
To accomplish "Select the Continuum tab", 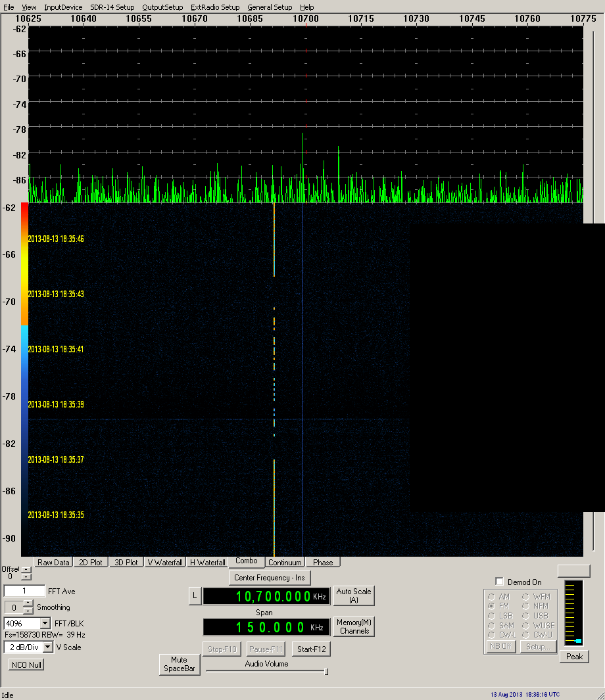I will 285,563.
